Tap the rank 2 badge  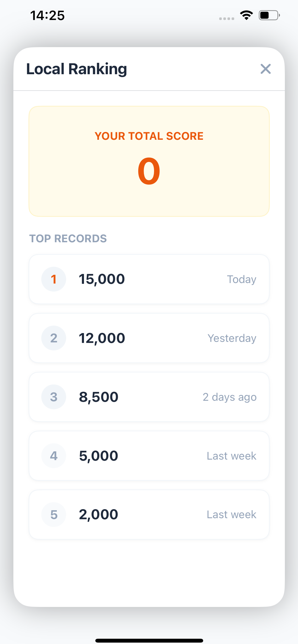(x=54, y=338)
